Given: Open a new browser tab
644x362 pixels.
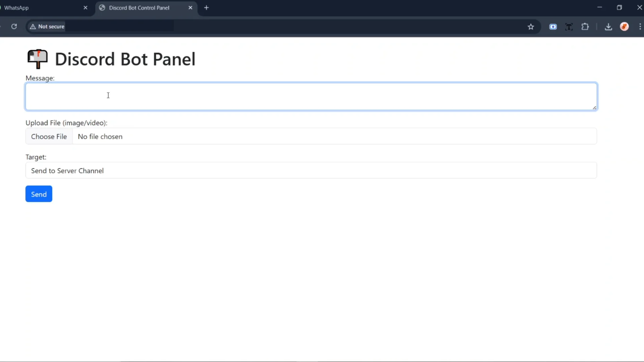Looking at the screenshot, I should [x=206, y=8].
